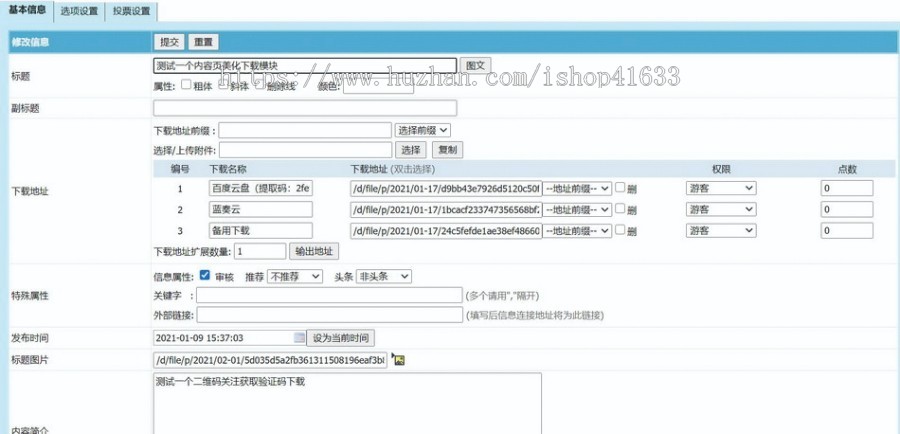Open 游客 permission dropdown for row 3

[x=721, y=231]
